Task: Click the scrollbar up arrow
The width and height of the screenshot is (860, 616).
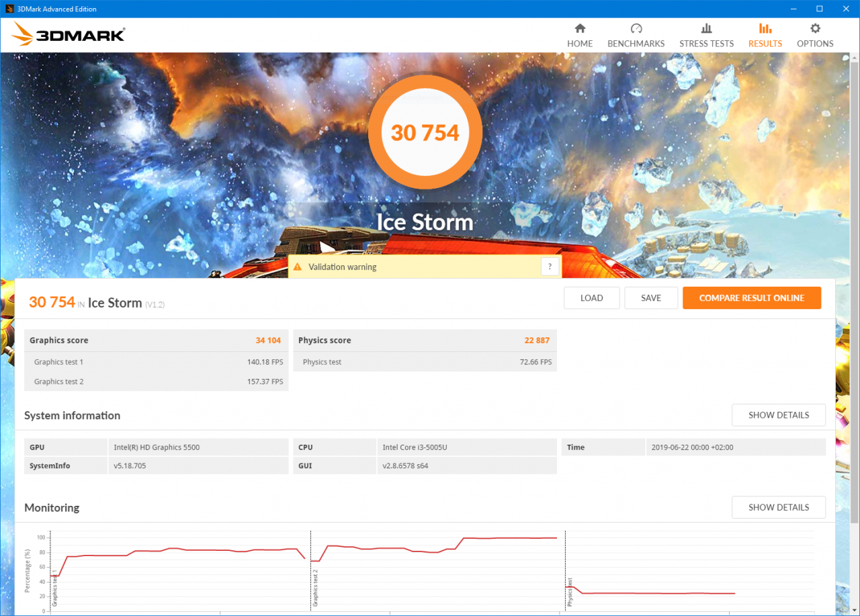Action: pyautogui.click(x=854, y=58)
